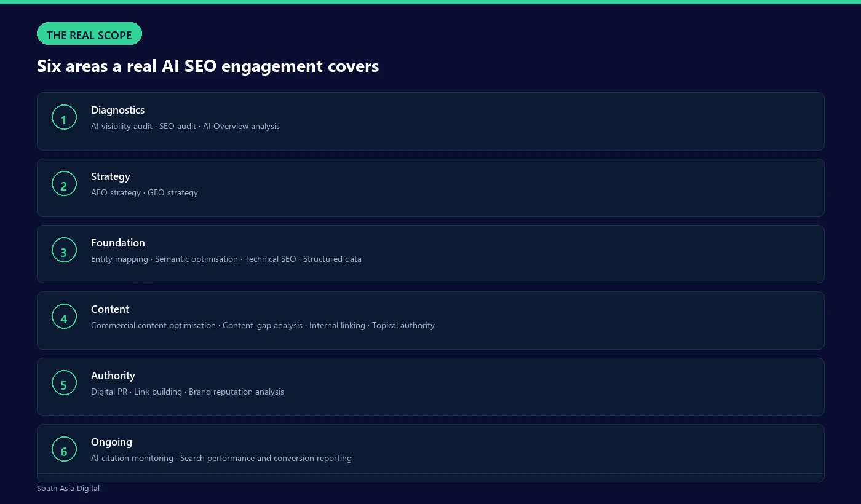This screenshot has width=861, height=504.
Task: Click the number 1 circle icon
Action: [64, 117]
